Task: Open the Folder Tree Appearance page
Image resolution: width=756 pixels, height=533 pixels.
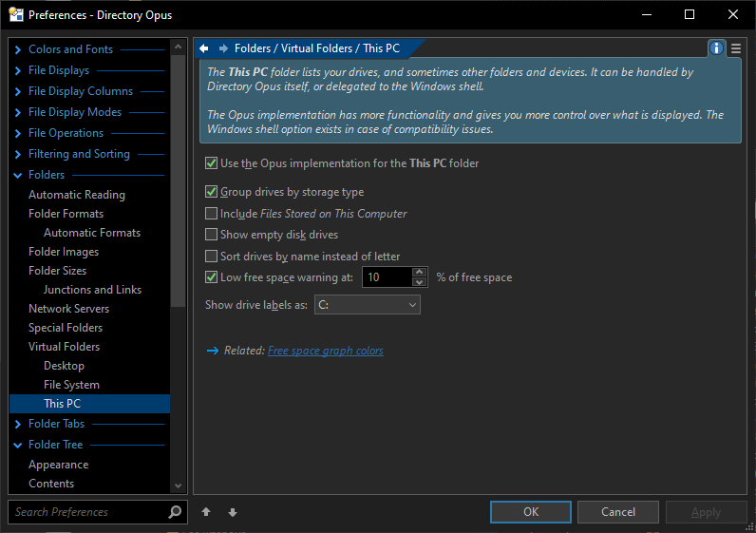Action: coord(58,465)
